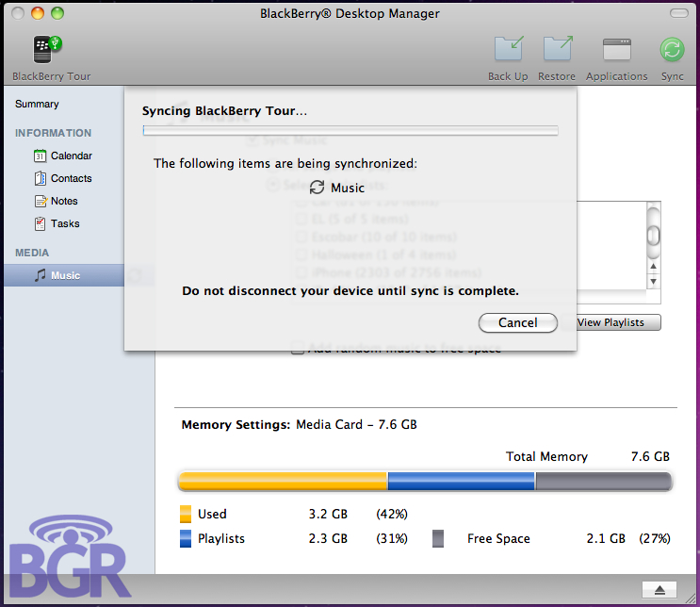
Task: Open the Applications toolbar icon
Action: pyautogui.click(x=616, y=49)
